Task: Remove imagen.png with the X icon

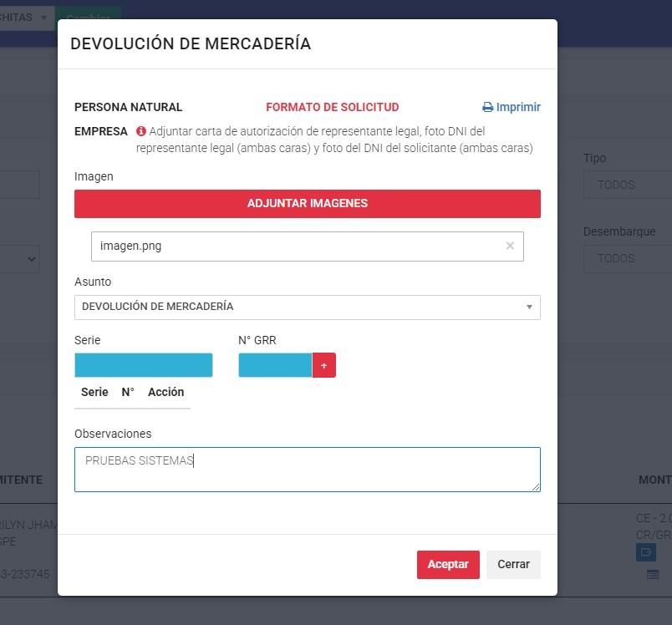Action: (510, 246)
